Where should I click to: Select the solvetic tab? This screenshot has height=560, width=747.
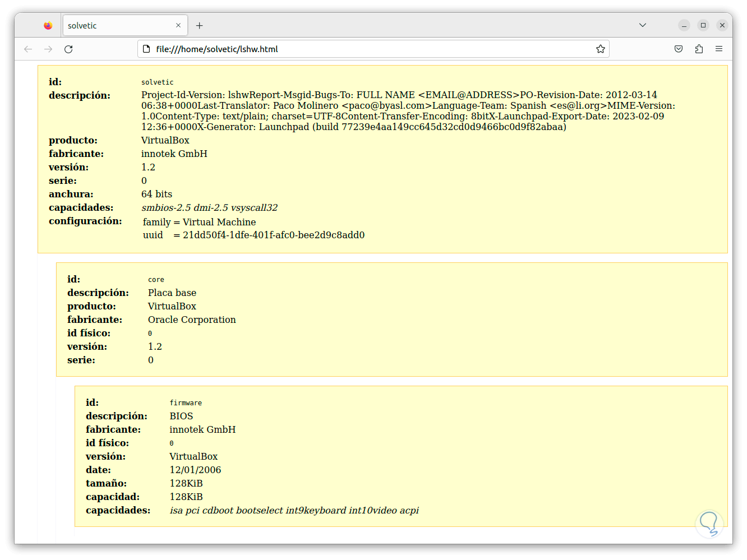point(125,25)
